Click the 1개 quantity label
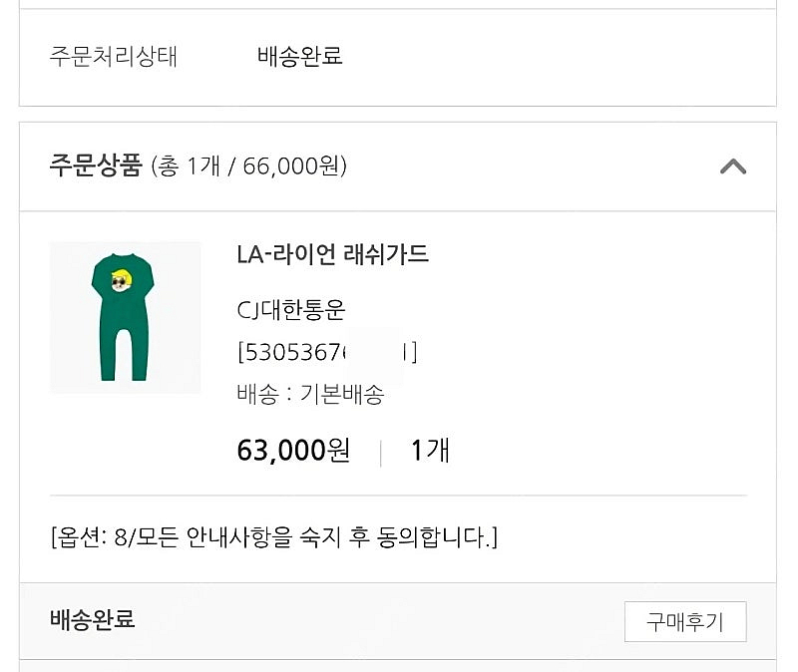798x672 pixels. [430, 451]
